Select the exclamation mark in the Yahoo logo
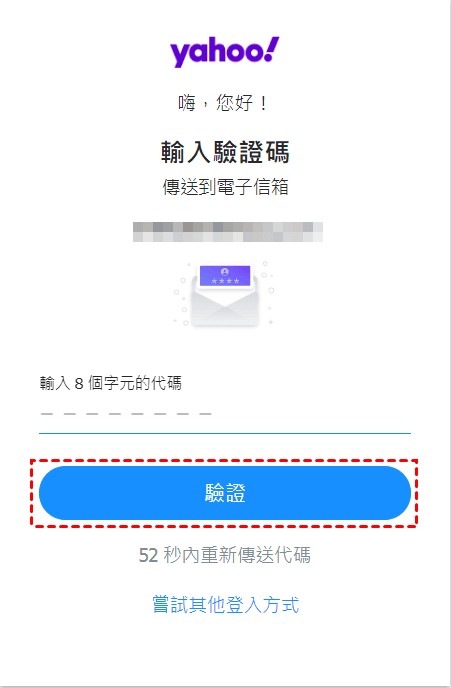 [272, 49]
